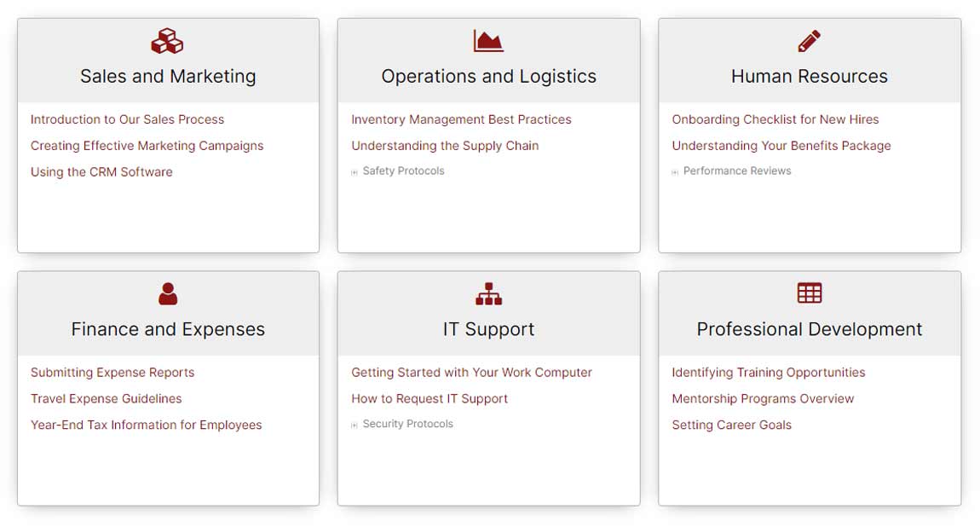Screen dimensions: 980x527
Task: Click the user icon above Finance and Expenses
Action: click(x=168, y=293)
